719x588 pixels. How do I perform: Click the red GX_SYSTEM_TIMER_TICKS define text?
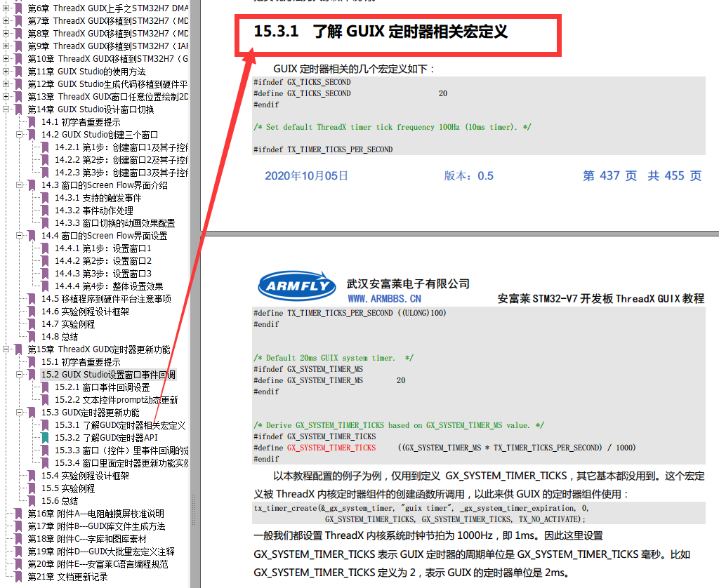[x=331, y=448]
